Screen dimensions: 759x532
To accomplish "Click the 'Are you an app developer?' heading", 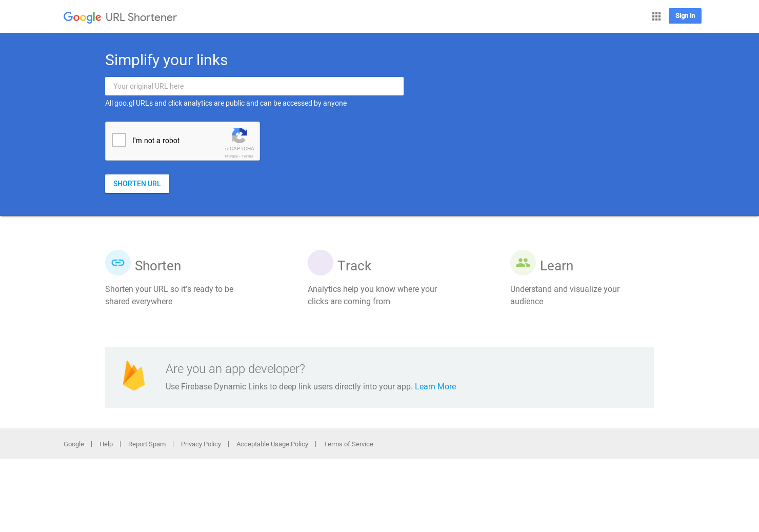I will click(x=235, y=369).
